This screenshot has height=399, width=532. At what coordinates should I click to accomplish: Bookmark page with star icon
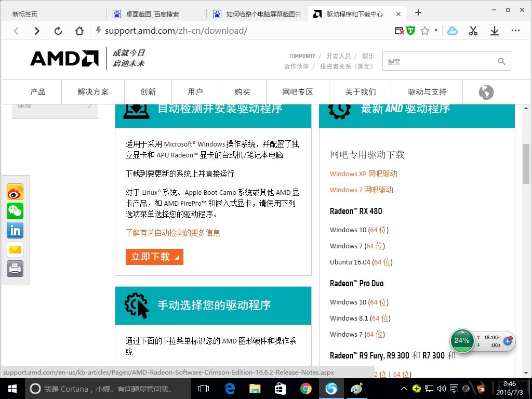coord(425,31)
